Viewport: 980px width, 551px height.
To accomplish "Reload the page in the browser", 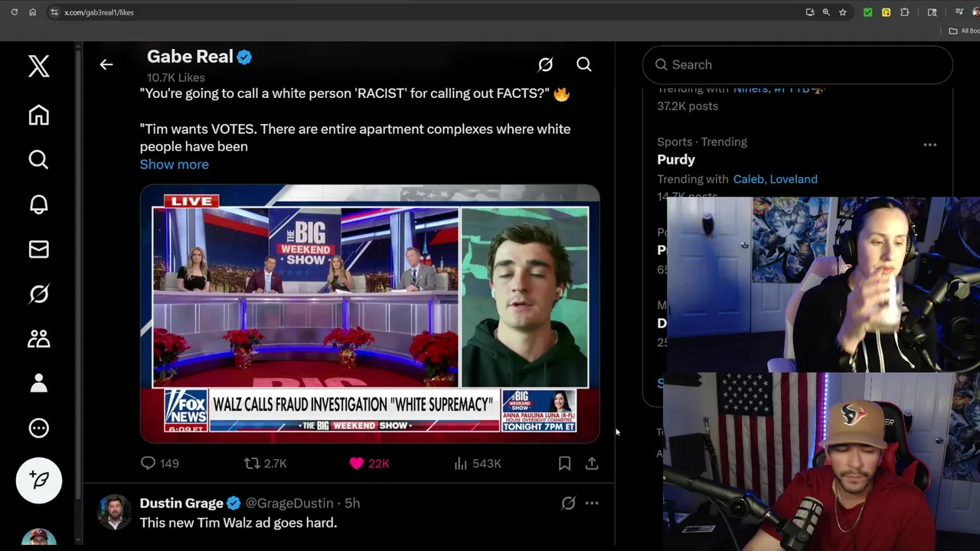I will [14, 12].
